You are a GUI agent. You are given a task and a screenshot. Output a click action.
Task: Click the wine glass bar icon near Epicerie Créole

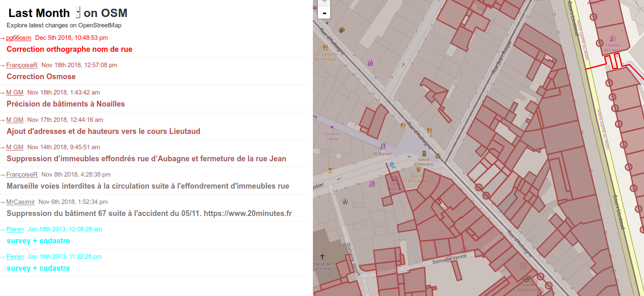(330, 170)
